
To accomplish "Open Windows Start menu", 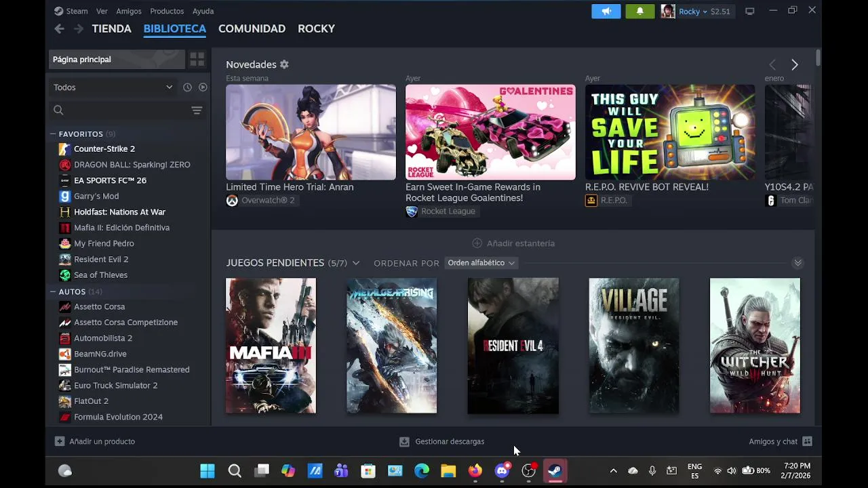I will coord(208,471).
